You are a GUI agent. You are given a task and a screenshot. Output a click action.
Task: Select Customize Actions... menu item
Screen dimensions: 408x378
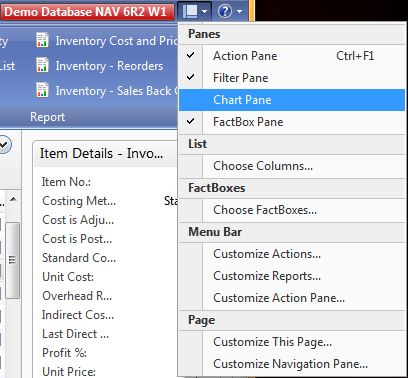pyautogui.click(x=292, y=254)
